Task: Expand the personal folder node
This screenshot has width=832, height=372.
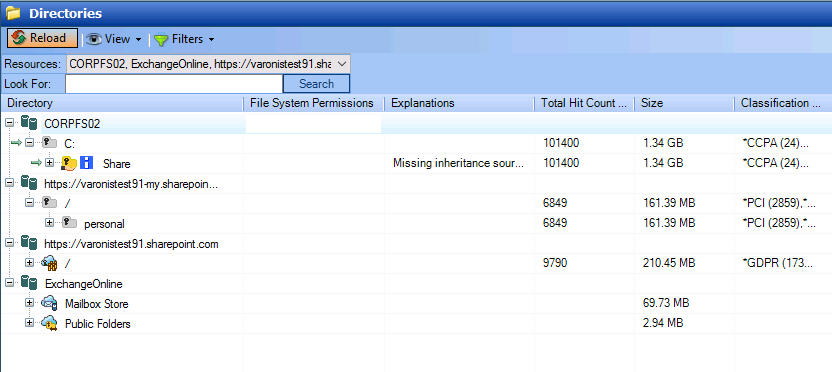Action: (x=50, y=223)
